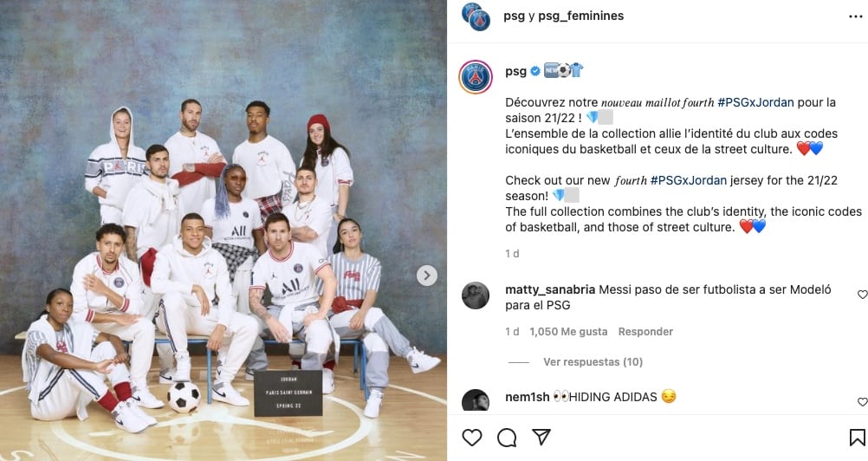Like the post with the heart icon
The image size is (868, 461).
tap(471, 438)
